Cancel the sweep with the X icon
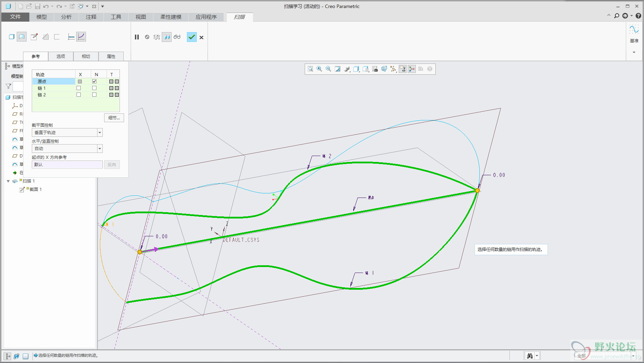This screenshot has height=363, width=644. (201, 37)
